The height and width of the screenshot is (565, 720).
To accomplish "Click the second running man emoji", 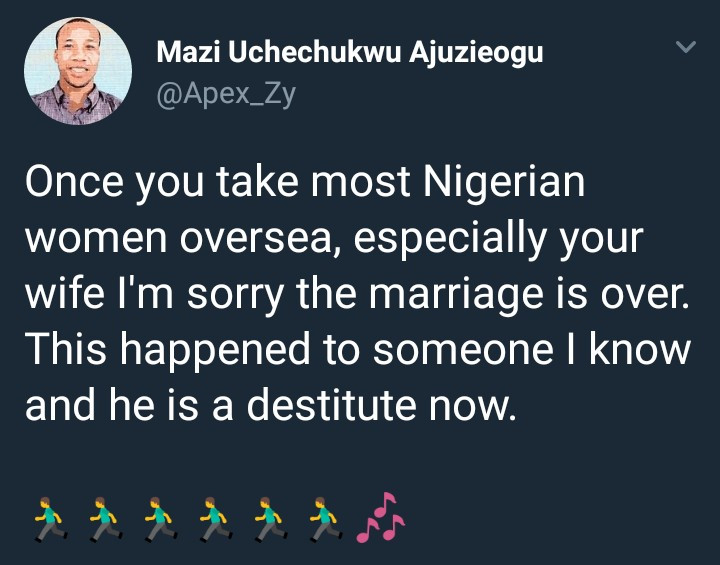I will pyautogui.click(x=100, y=521).
